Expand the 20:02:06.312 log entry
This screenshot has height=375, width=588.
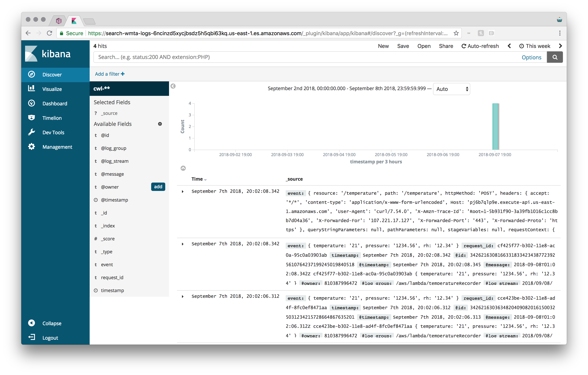click(x=183, y=296)
